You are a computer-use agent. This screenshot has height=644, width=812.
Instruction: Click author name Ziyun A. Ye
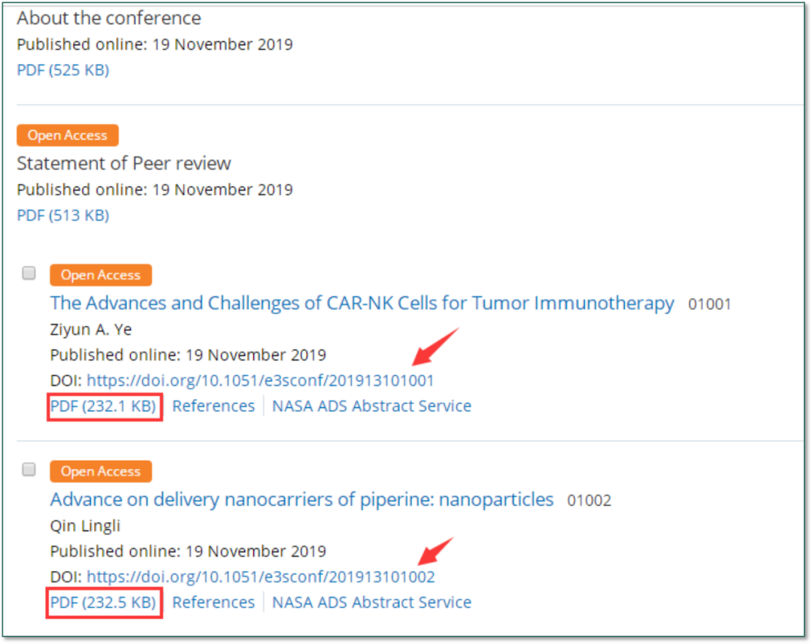tap(91, 329)
